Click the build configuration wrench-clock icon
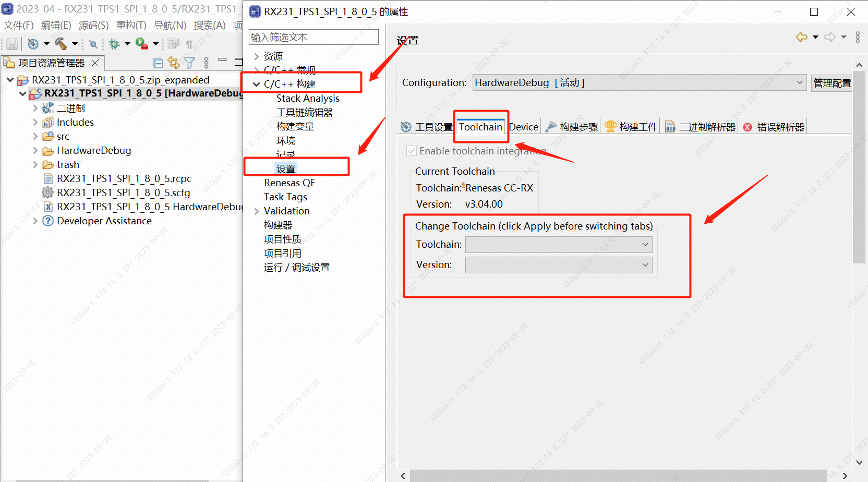 pyautogui.click(x=33, y=44)
